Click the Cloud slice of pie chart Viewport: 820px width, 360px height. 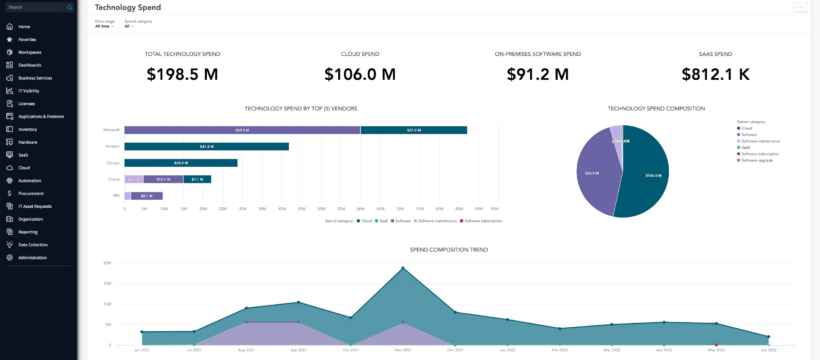646,170
